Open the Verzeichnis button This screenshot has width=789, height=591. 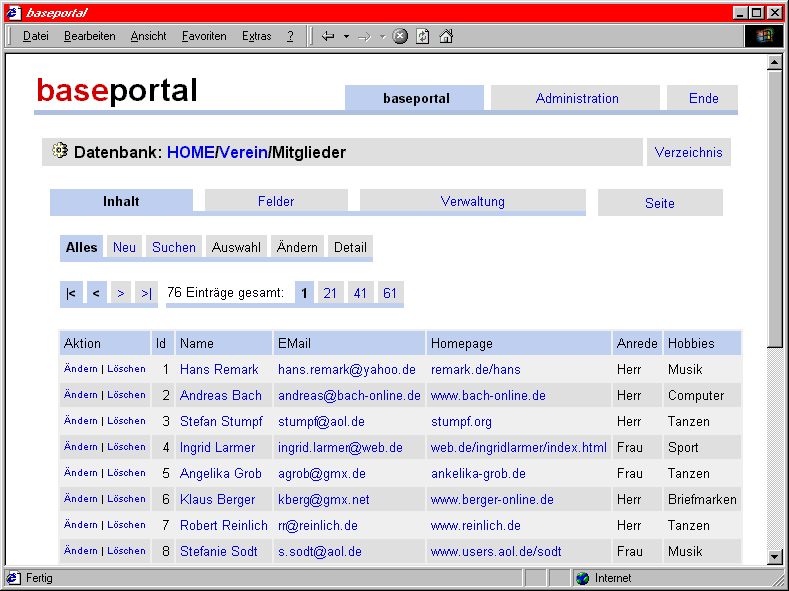(688, 152)
